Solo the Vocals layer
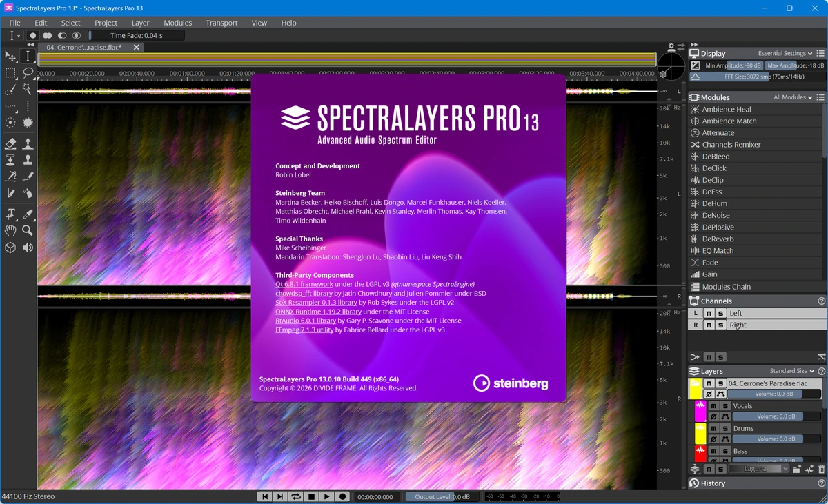 point(725,406)
